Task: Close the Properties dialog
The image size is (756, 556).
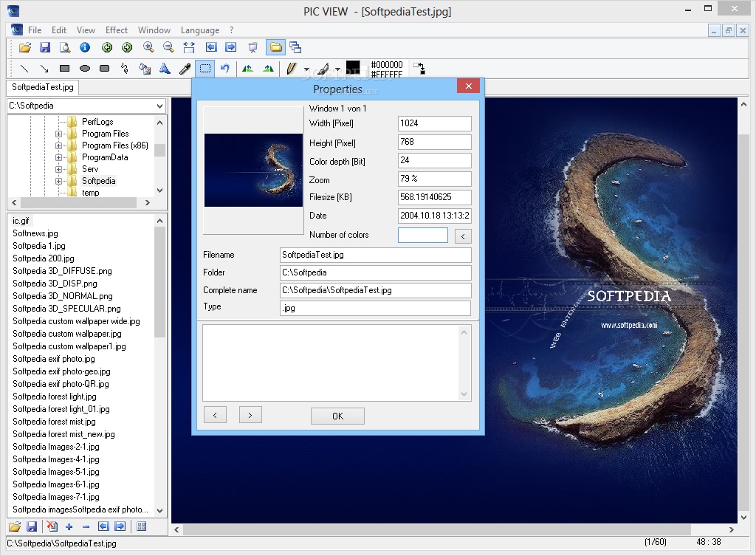Action: (468, 86)
